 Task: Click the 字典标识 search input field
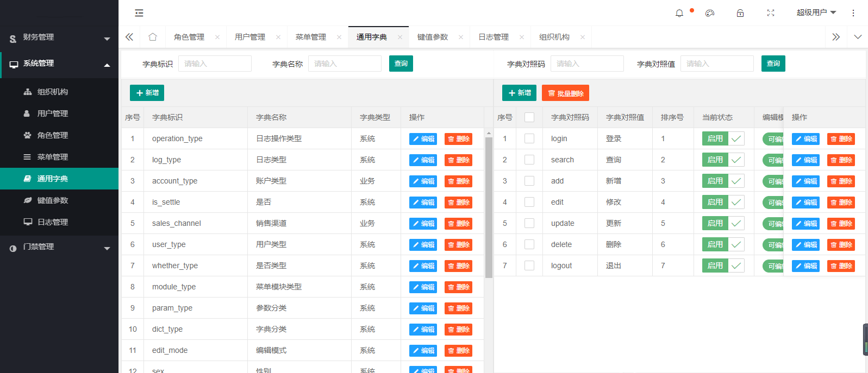(215, 64)
